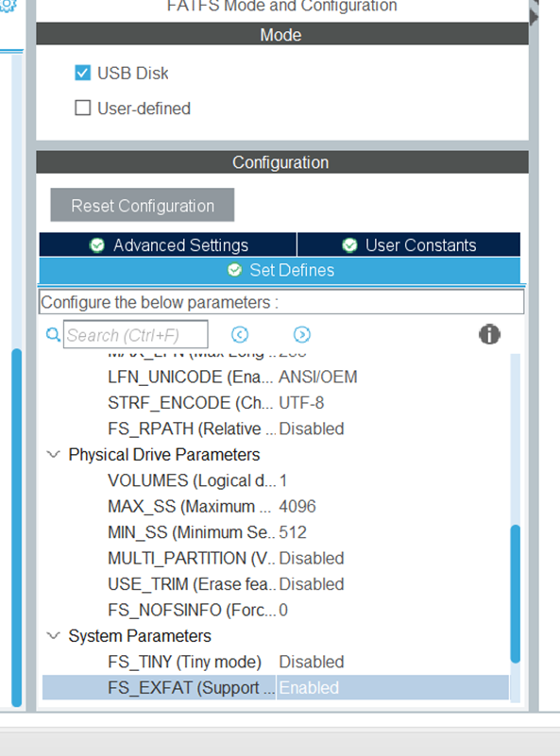This screenshot has width=560, height=756.
Task: Click green check icon on Set Defines
Action: (x=235, y=270)
